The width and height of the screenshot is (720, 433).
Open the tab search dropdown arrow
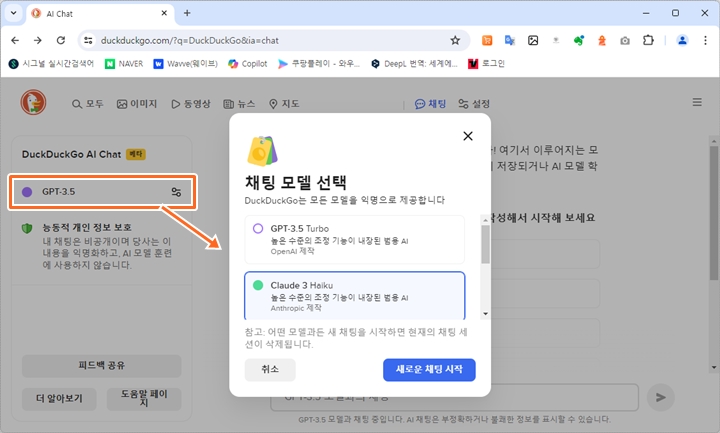[13, 13]
